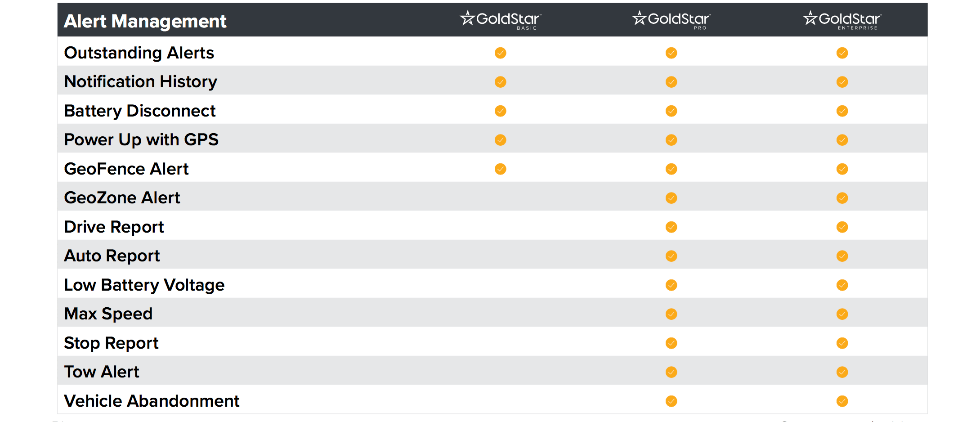This screenshot has height=422, width=980.
Task: Click Basic checkmark for Power Up with GPS
Action: (501, 140)
